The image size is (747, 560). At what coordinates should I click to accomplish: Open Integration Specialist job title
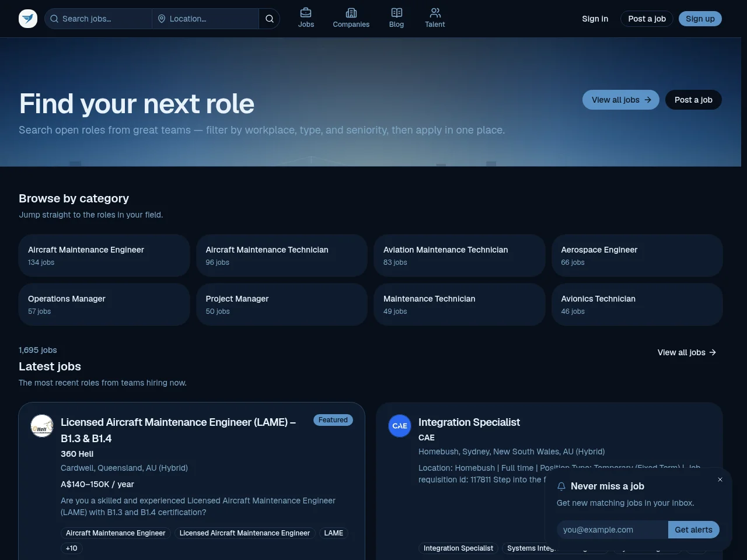[x=469, y=422]
